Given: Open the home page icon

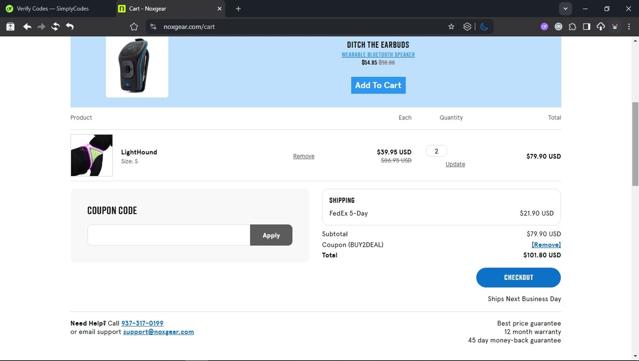Looking at the screenshot, I should 134,26.
